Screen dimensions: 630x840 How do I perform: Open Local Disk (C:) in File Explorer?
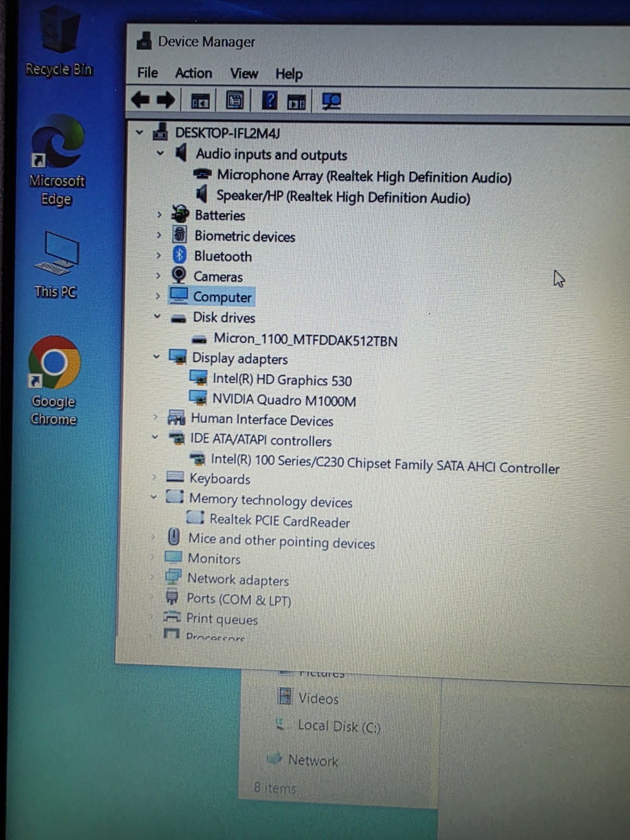pos(339,726)
